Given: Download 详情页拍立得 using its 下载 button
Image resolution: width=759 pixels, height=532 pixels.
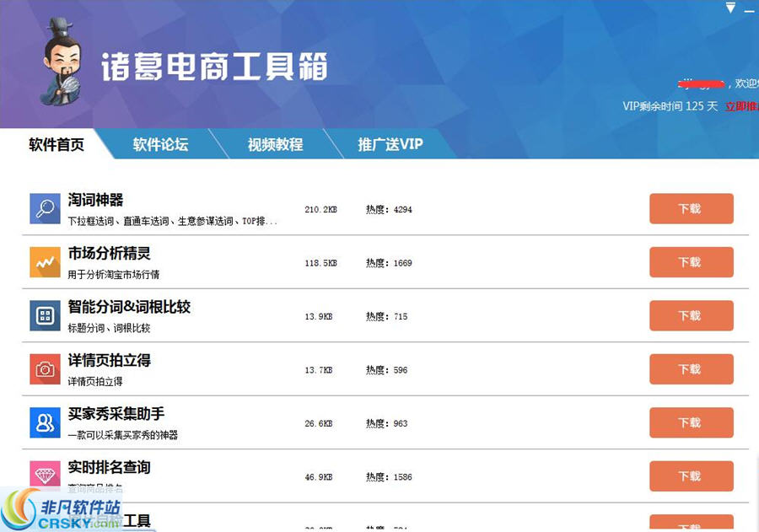Looking at the screenshot, I should point(692,369).
